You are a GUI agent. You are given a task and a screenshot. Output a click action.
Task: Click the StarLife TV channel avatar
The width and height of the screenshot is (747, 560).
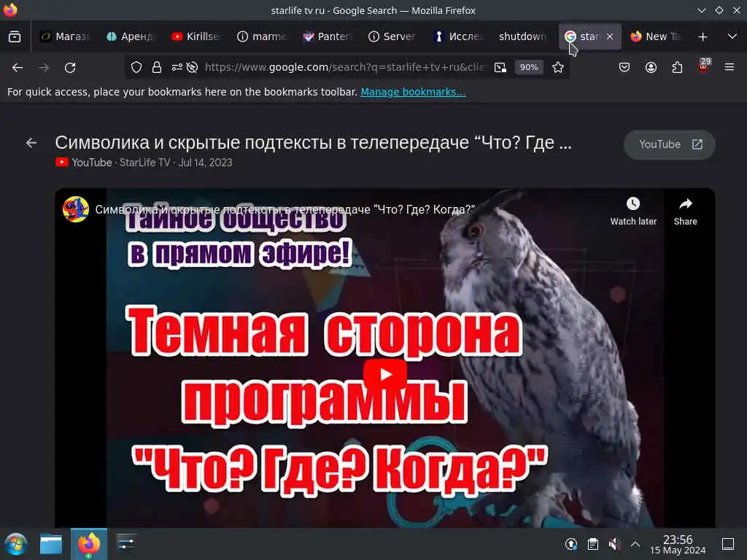tap(76, 209)
